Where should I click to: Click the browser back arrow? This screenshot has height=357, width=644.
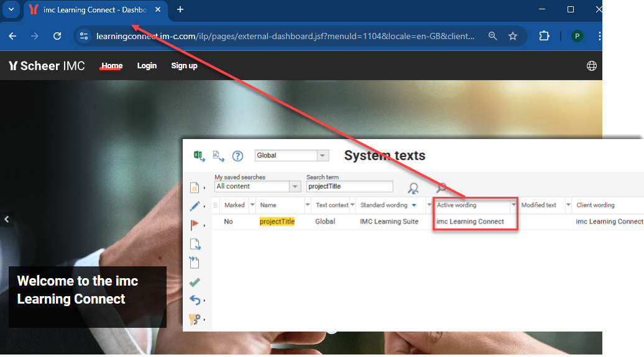[12, 36]
